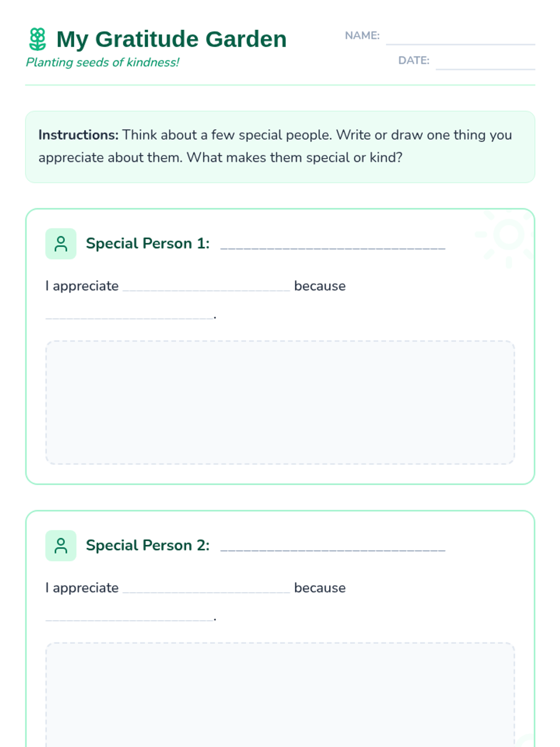560x747 pixels.
Task: Click the 'Planting seeds of kindness!' subtitle
Action: tap(102, 63)
